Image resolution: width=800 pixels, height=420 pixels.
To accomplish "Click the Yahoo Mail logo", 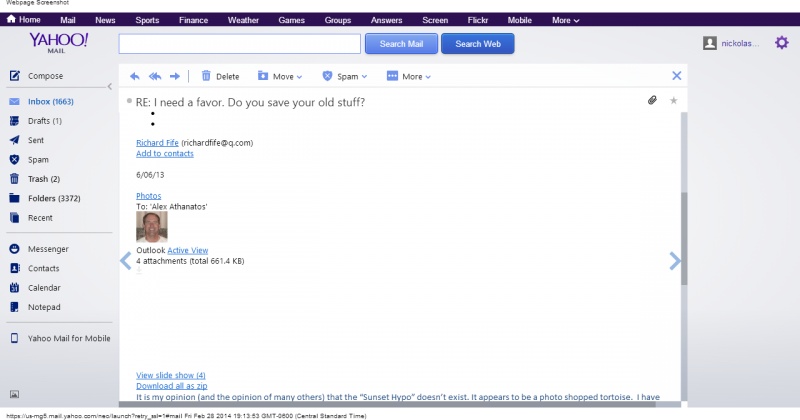I will (59, 42).
